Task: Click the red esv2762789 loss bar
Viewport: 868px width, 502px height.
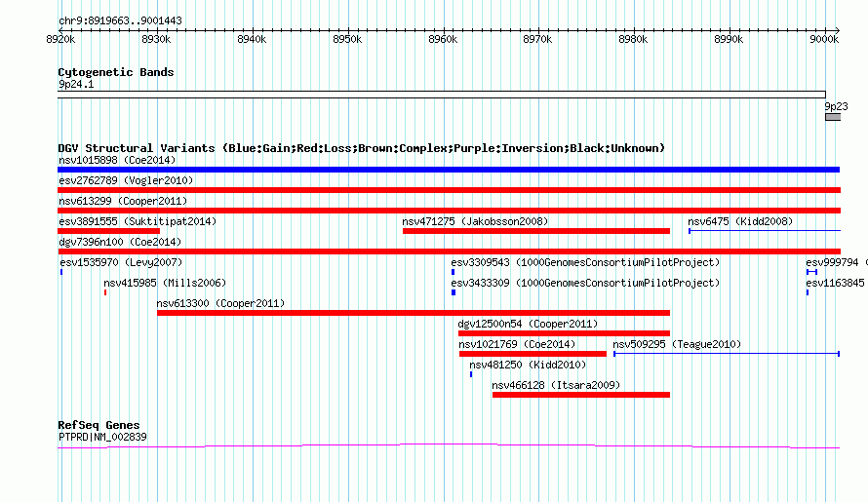Action: pos(449,190)
